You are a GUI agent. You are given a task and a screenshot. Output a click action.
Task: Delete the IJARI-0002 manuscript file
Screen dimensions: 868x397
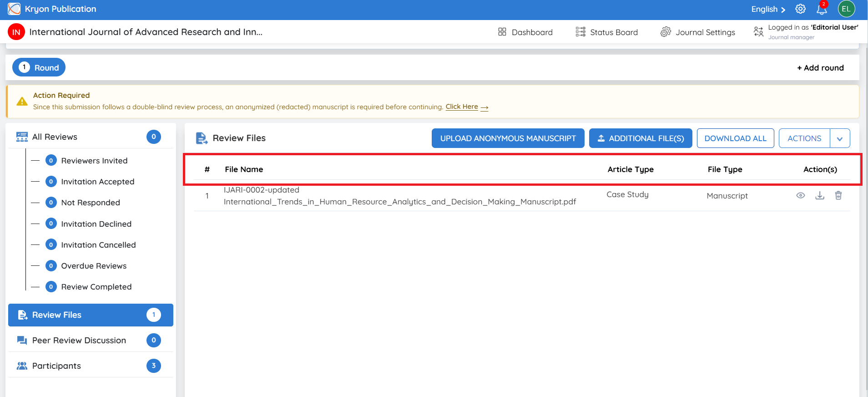coord(838,195)
